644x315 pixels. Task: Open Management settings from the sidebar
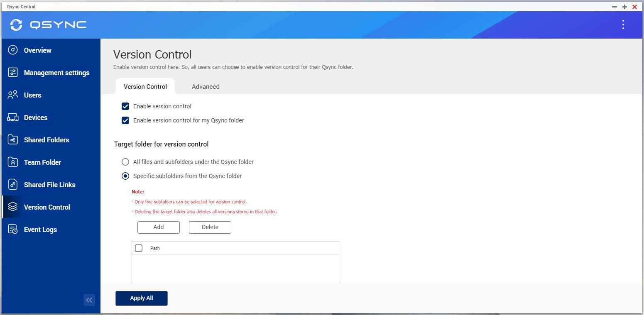click(x=57, y=73)
